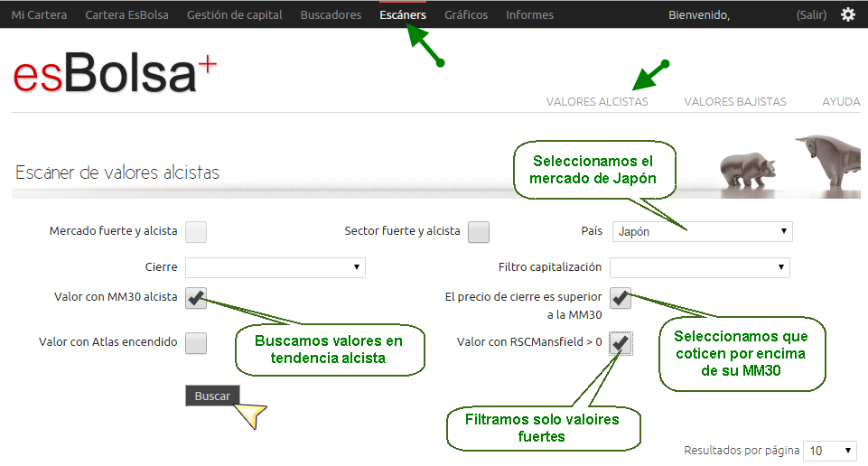Select the Valores Alcistas tab
Viewport: 868px width, 466px height.
point(597,102)
